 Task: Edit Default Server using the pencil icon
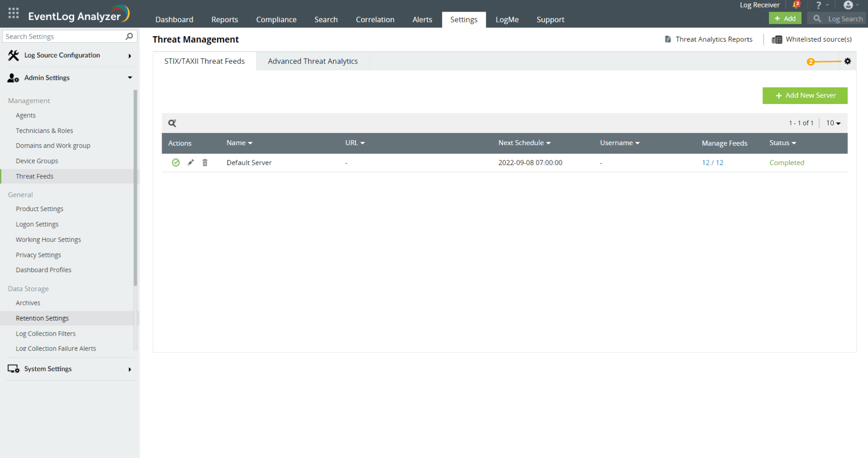click(x=191, y=162)
